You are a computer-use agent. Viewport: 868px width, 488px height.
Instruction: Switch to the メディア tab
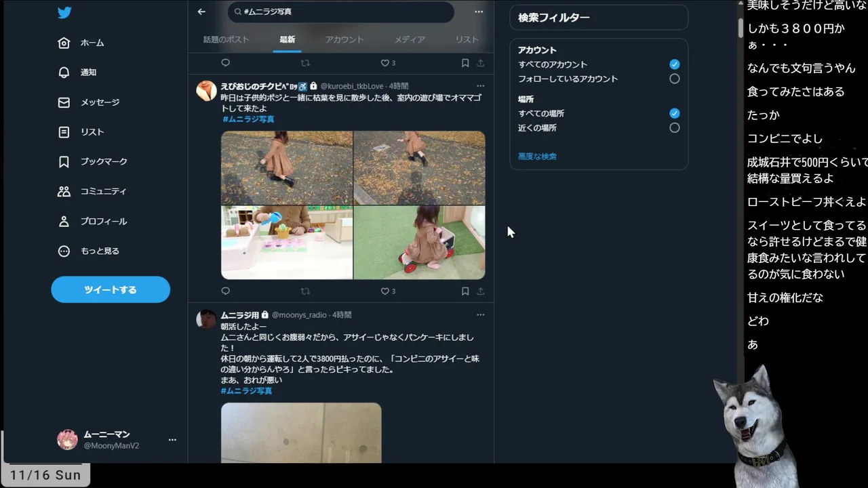click(410, 39)
